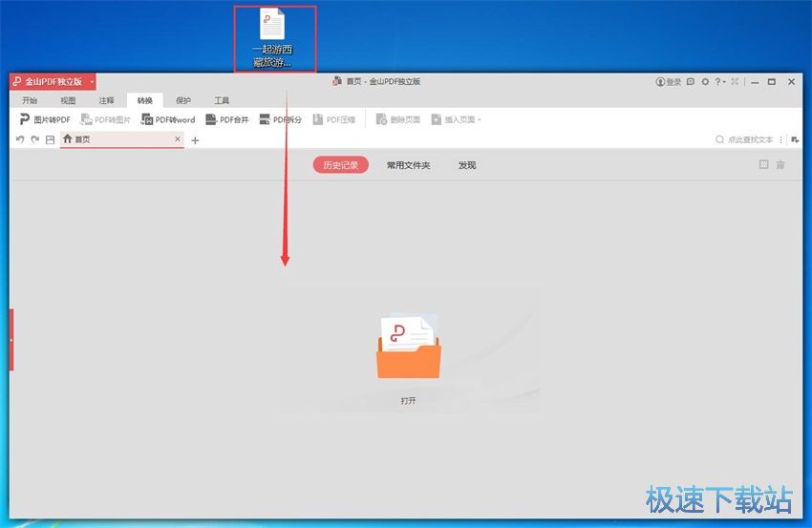Select the PDF压缩 compress tool

click(x=333, y=119)
